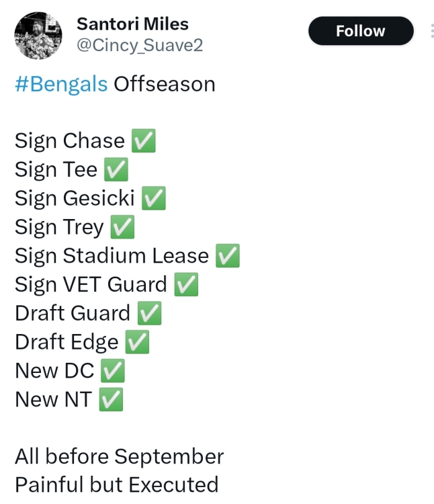Click checkmark emoji next to Sign Stadium Lease
This screenshot has width=434, height=504.
click(x=228, y=255)
